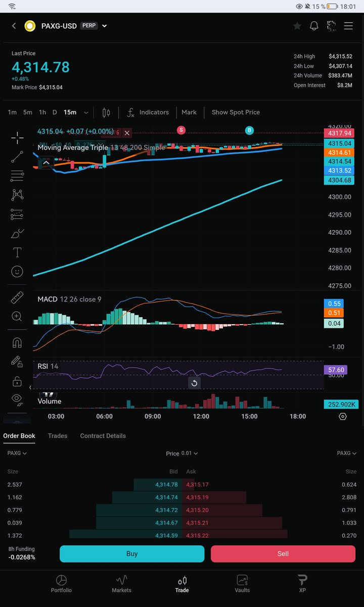Add PAXG-USD to favorites with star
Image resolution: width=364 pixels, height=607 pixels.
click(297, 26)
